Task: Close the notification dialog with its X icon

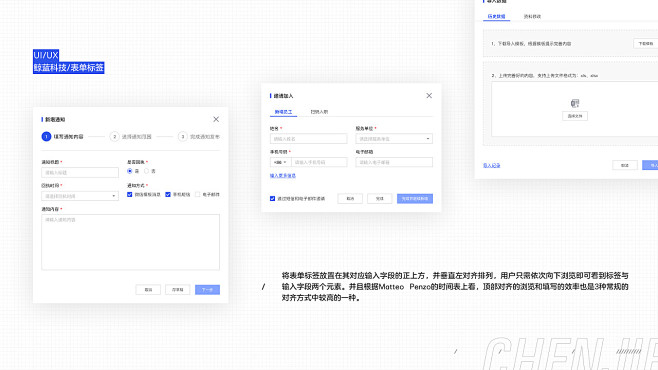Action: pos(216,120)
